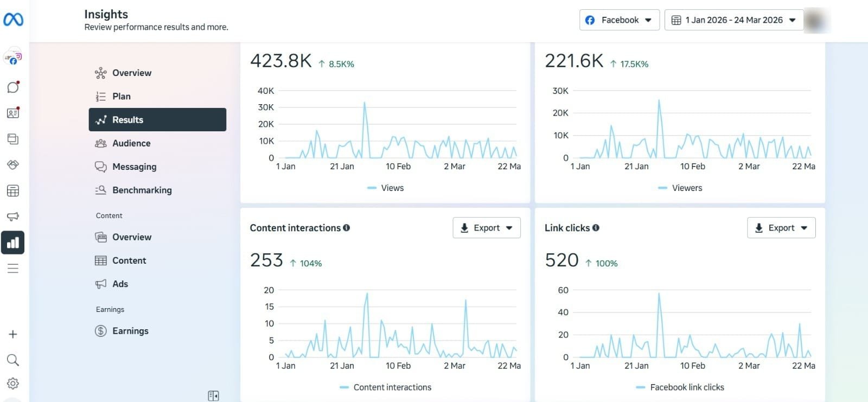Open the Messaging section
This screenshot has width=868, height=402.
tap(134, 167)
